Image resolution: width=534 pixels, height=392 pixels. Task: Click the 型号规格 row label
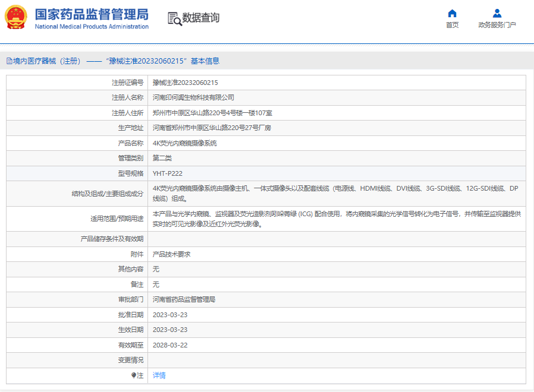pyautogui.click(x=131, y=173)
